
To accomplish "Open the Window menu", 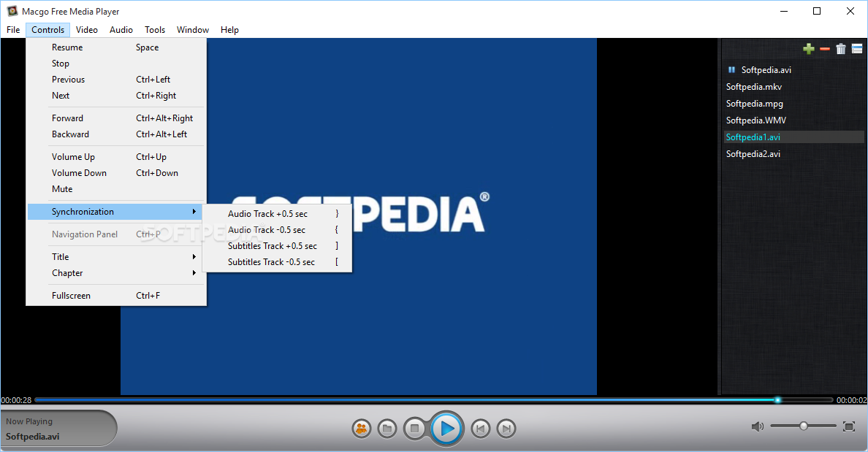I will coord(193,30).
